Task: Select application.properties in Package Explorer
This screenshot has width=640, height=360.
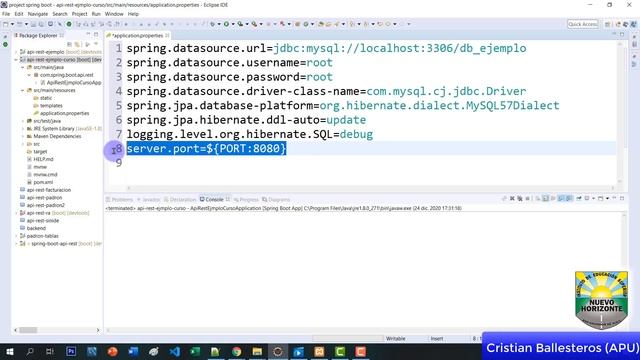Action: (61, 113)
